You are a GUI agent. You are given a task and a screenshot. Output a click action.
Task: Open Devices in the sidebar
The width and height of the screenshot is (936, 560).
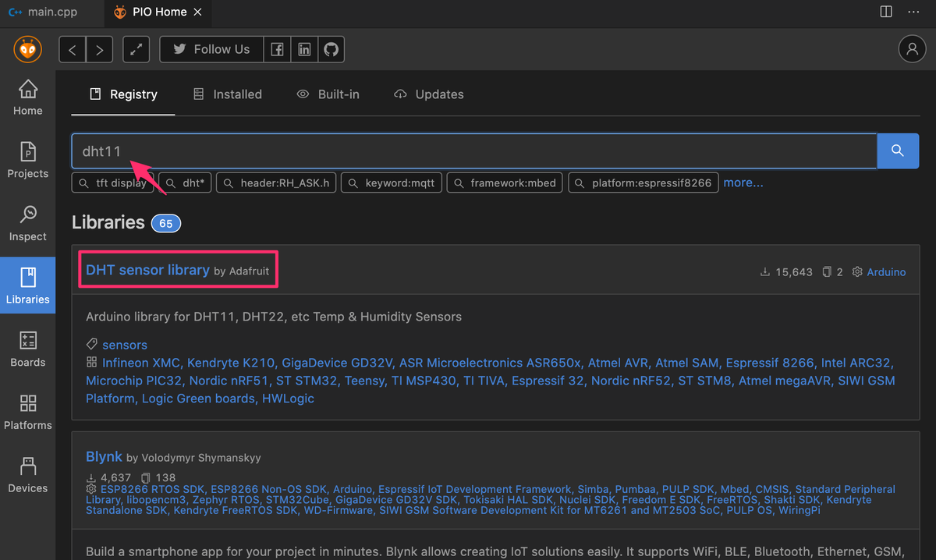click(x=27, y=475)
